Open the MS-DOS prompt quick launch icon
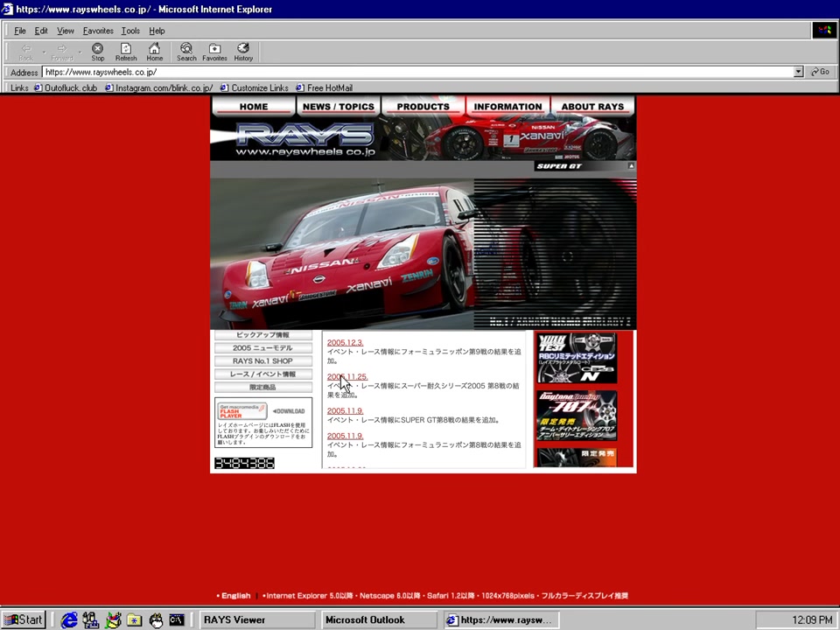This screenshot has height=630, width=840. click(x=177, y=619)
